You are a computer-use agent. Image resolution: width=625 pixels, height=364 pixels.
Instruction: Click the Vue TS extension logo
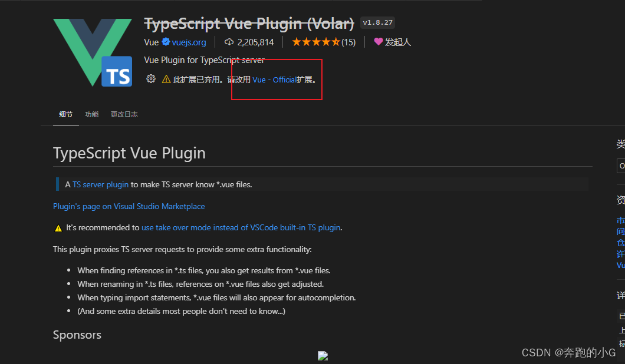click(x=93, y=52)
